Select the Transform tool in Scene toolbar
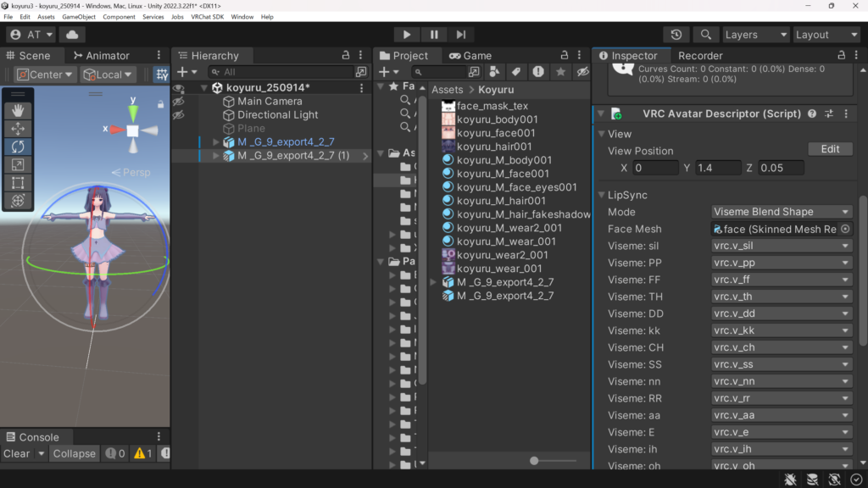The width and height of the screenshot is (868, 488). (18, 201)
